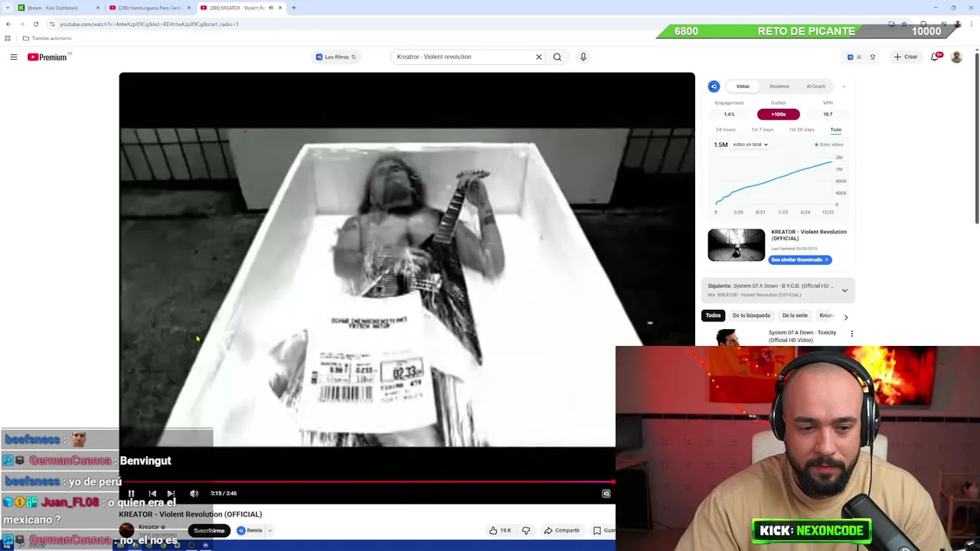Select the 1st 7 days range

[762, 130]
